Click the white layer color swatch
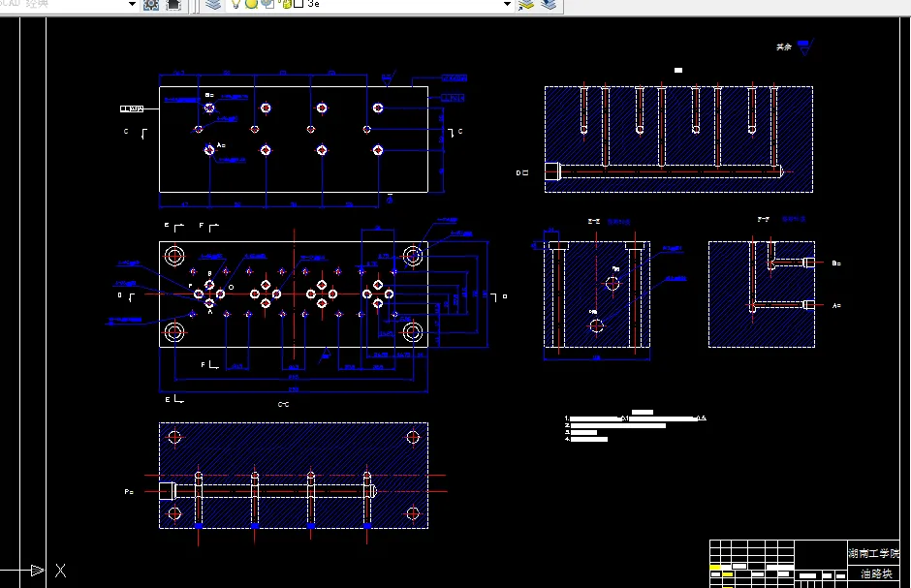The height and width of the screenshot is (588, 911). (298, 4)
